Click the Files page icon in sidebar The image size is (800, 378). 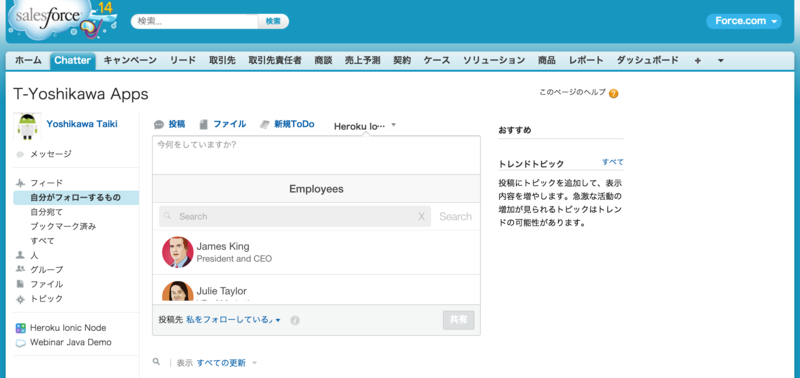click(20, 284)
